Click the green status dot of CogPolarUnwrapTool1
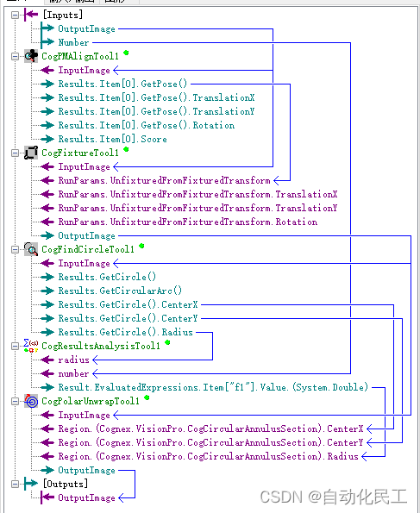The height and width of the screenshot is (513, 420). click(147, 397)
